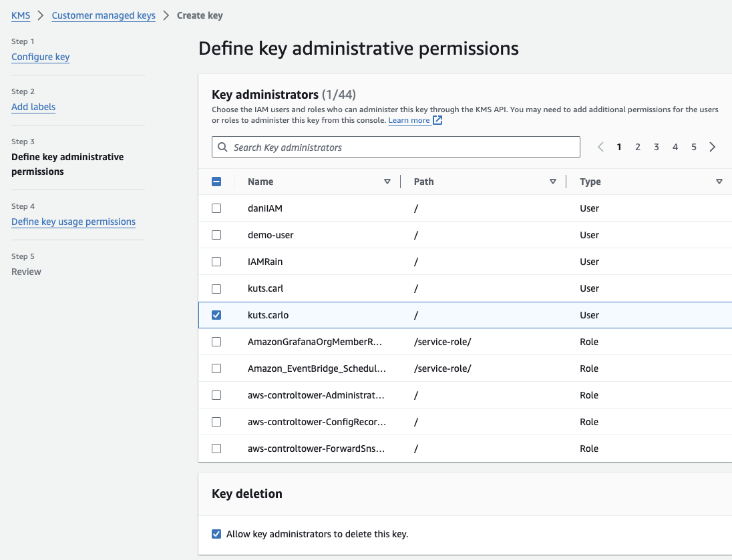This screenshot has height=560, width=732.
Task: Select the demo-user checkbox
Action: pos(216,235)
